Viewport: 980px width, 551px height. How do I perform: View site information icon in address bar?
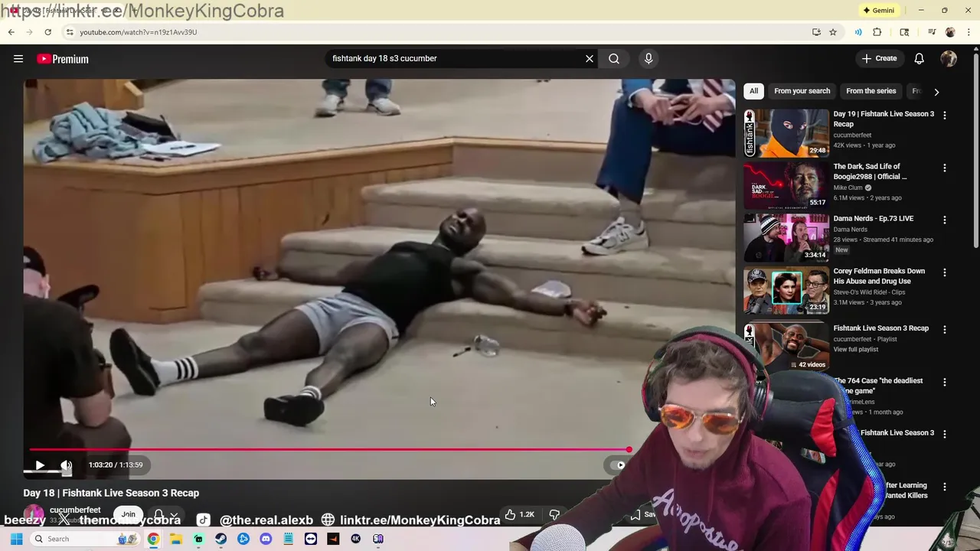pos(69,32)
